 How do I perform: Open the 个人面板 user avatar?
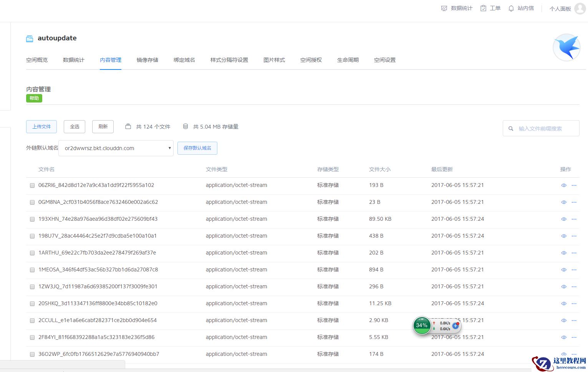pos(579,8)
